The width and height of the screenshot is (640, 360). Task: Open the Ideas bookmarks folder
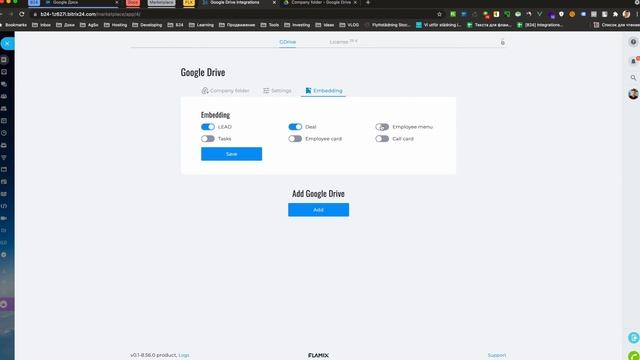pyautogui.click(x=324, y=25)
